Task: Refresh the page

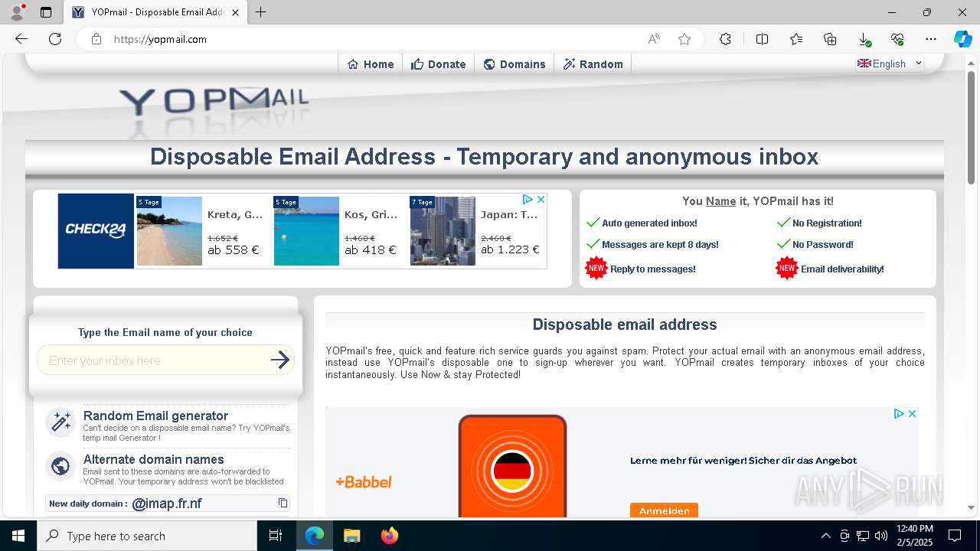Action: point(55,39)
